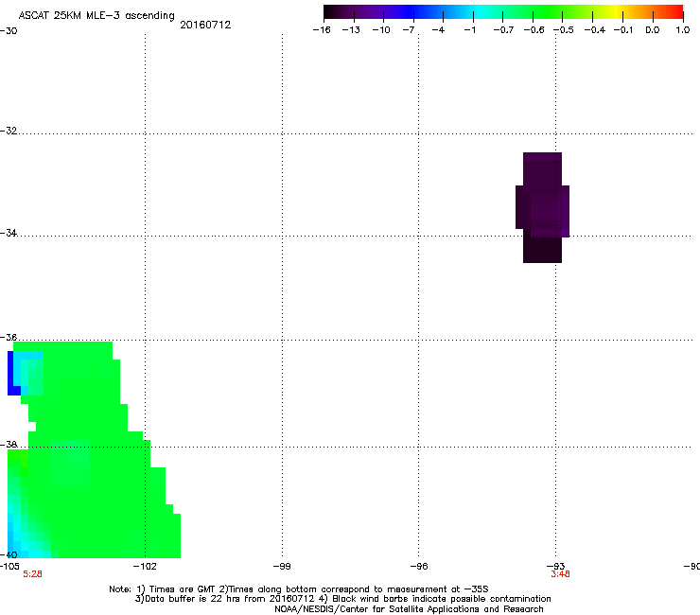Click the latitude axis label -30

[x=9, y=31]
